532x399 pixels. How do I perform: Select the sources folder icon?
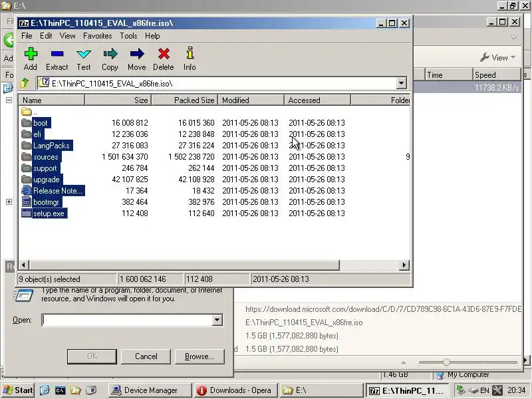coord(27,157)
